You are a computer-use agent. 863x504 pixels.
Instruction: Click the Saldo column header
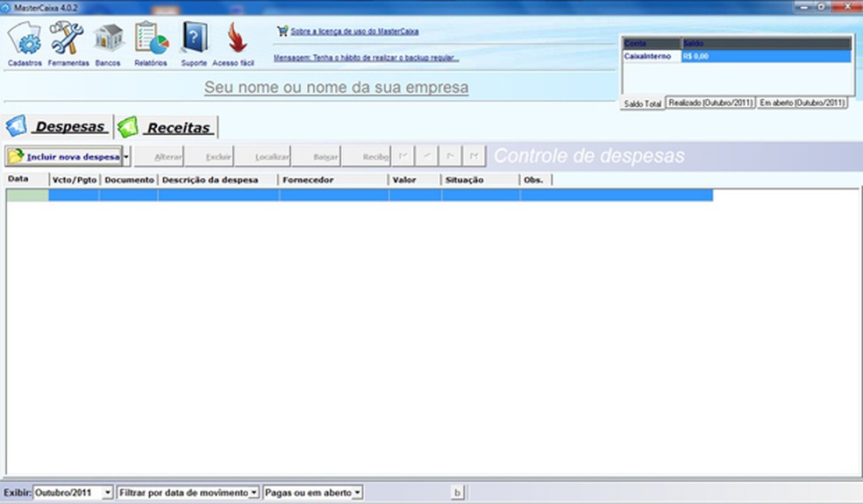767,44
